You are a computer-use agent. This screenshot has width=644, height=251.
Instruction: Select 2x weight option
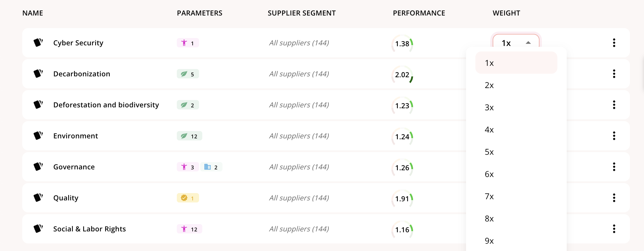(489, 85)
